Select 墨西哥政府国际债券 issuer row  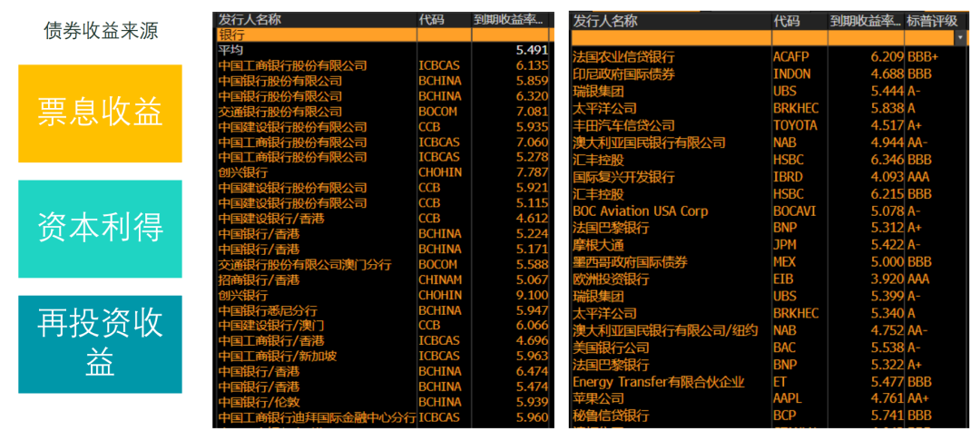768,261
